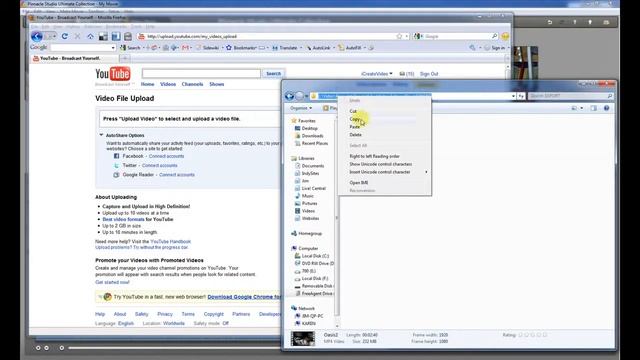Click the Firefox print icon
640x360 pixels.
128,36
